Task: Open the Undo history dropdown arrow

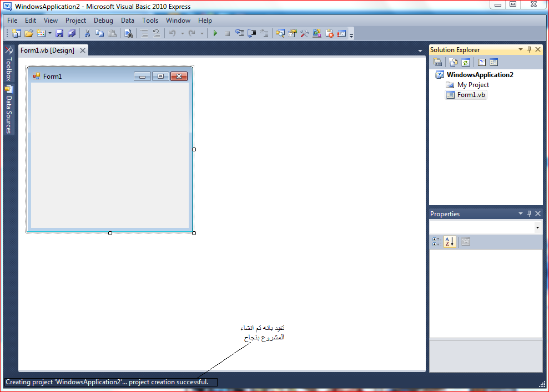Action: click(x=182, y=33)
